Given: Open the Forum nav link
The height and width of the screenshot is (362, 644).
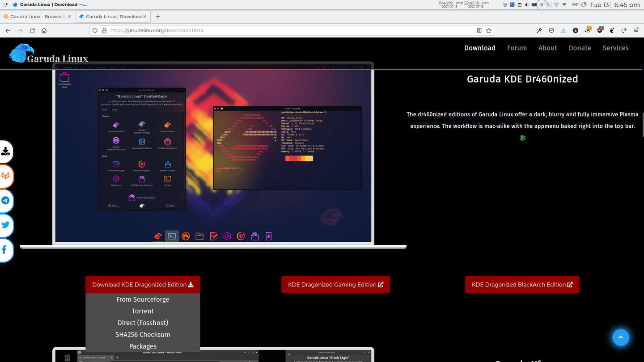Looking at the screenshot, I should (517, 48).
